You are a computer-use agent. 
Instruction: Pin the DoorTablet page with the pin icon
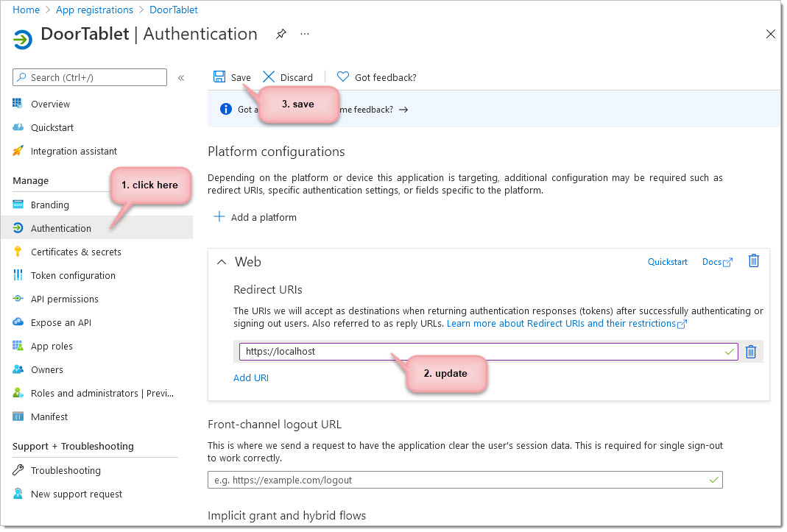pyautogui.click(x=281, y=34)
